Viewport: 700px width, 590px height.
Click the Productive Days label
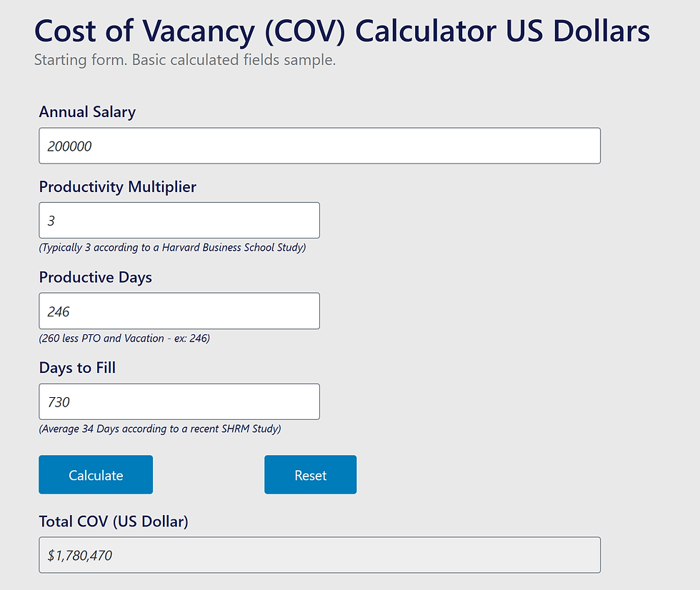[x=95, y=277]
